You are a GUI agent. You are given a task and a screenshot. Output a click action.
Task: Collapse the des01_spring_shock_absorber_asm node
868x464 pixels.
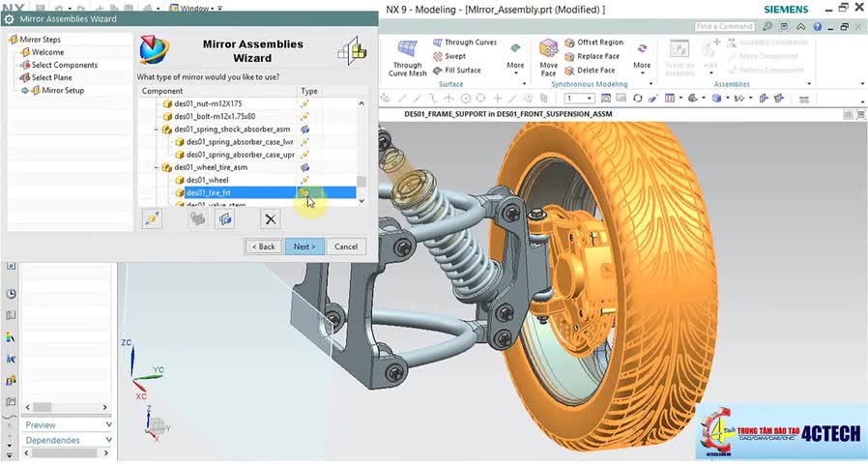coord(157,129)
